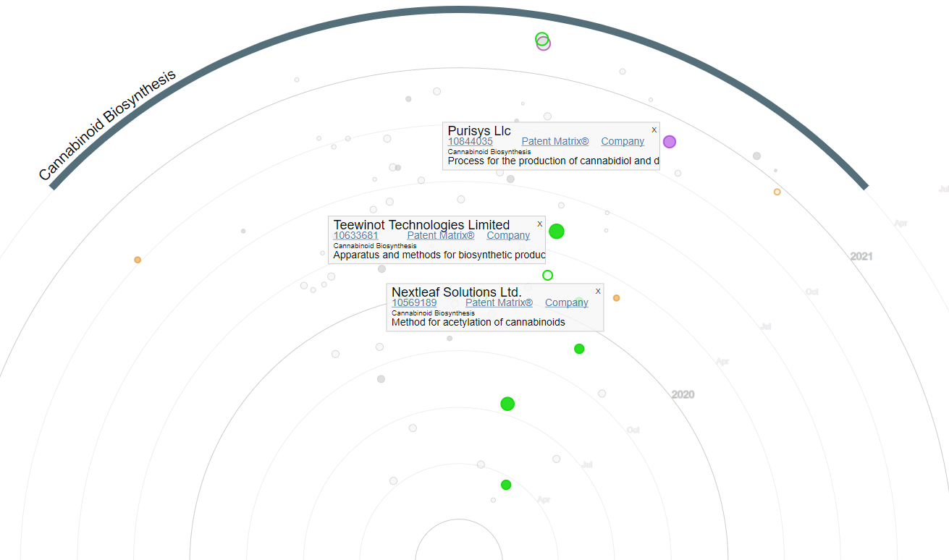Select the orange dot on the chart's left side

(138, 260)
